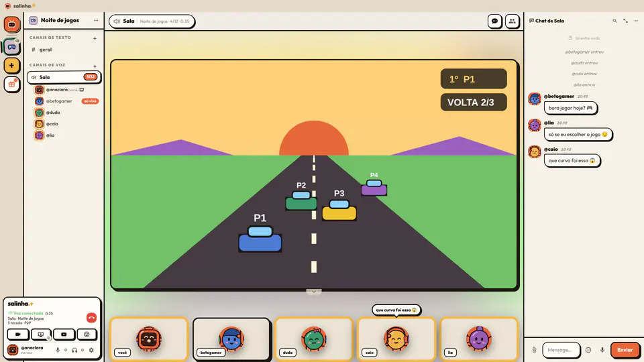Viewport: 644px width, 362px height.
Task: Open @betogamer avatar in chat
Action: [x=535, y=99]
